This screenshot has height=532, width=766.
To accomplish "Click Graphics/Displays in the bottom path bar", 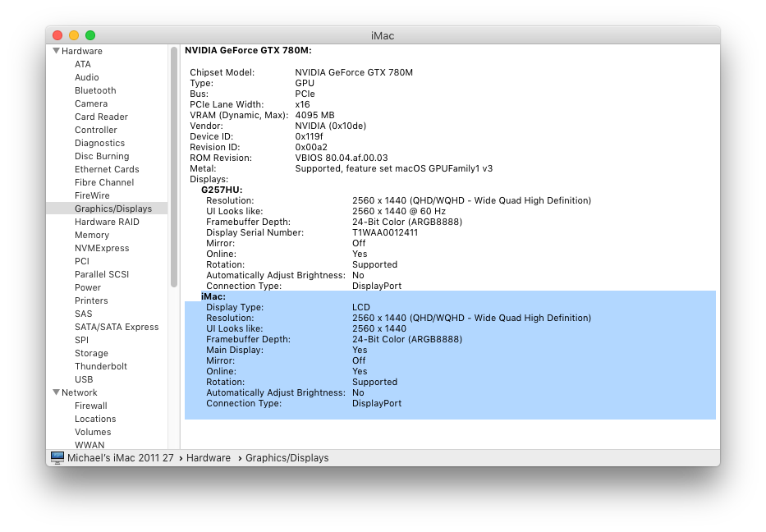I will [287, 458].
